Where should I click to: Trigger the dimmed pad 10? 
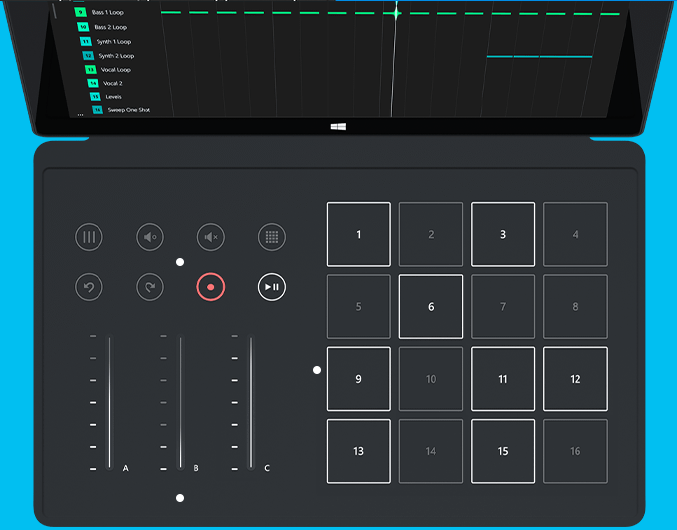pyautogui.click(x=431, y=379)
